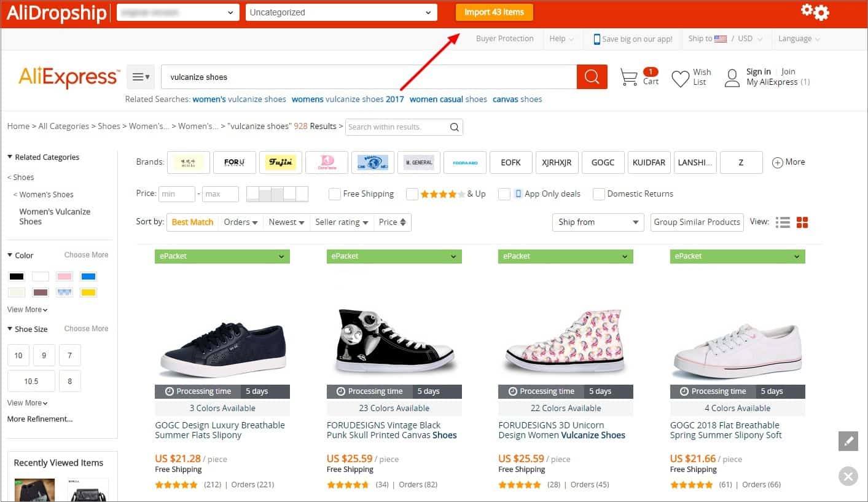The image size is (868, 502).
Task: Choose the pink color swatch
Action: point(65,276)
